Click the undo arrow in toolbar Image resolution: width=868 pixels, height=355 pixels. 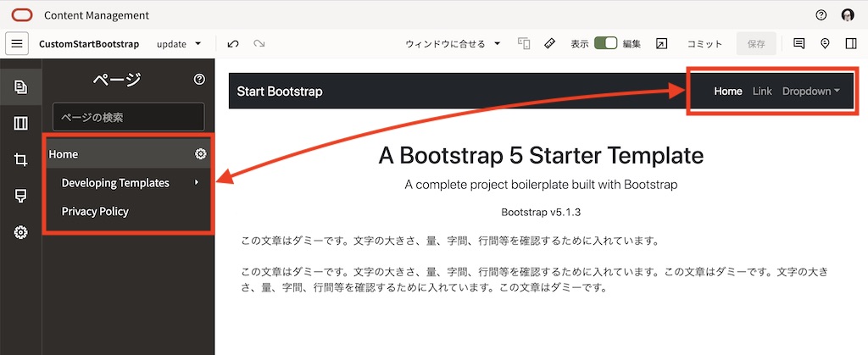click(233, 43)
